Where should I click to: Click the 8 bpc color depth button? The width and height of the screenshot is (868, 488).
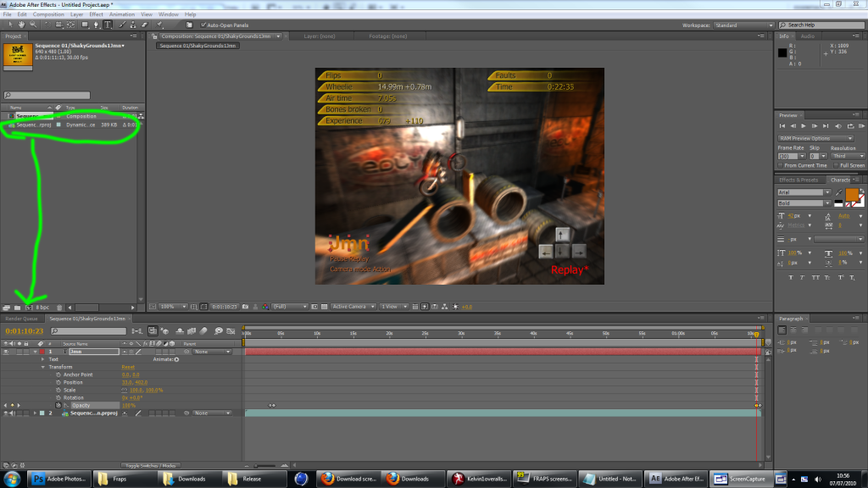click(x=44, y=307)
